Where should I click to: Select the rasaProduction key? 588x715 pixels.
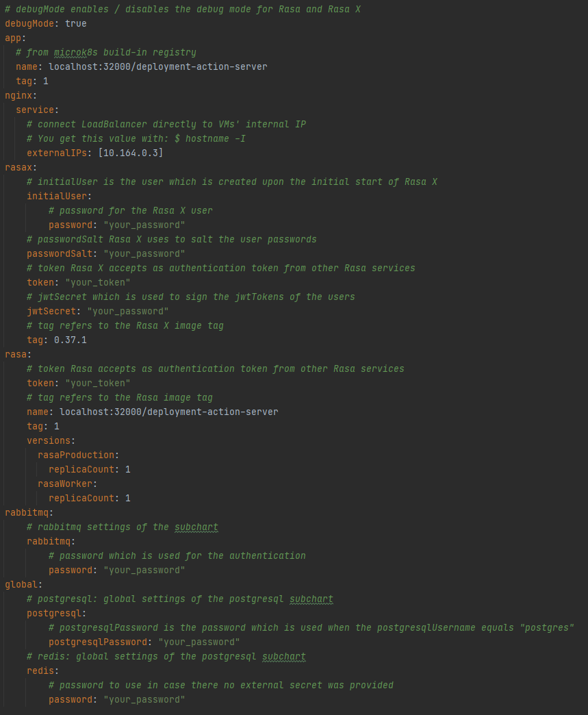coord(75,455)
